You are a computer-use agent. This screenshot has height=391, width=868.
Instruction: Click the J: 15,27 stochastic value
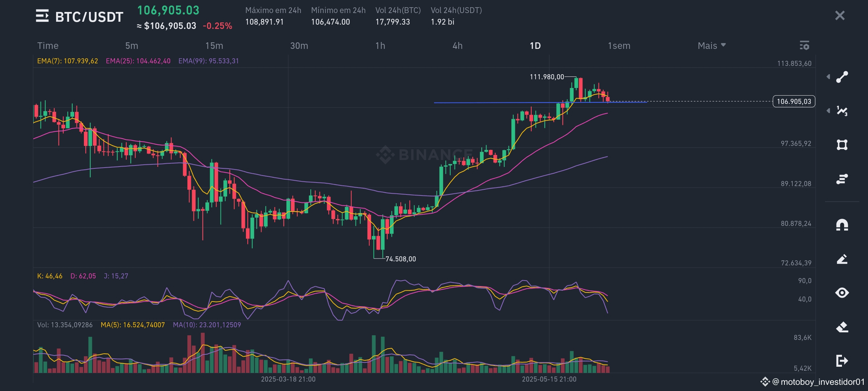tap(116, 276)
